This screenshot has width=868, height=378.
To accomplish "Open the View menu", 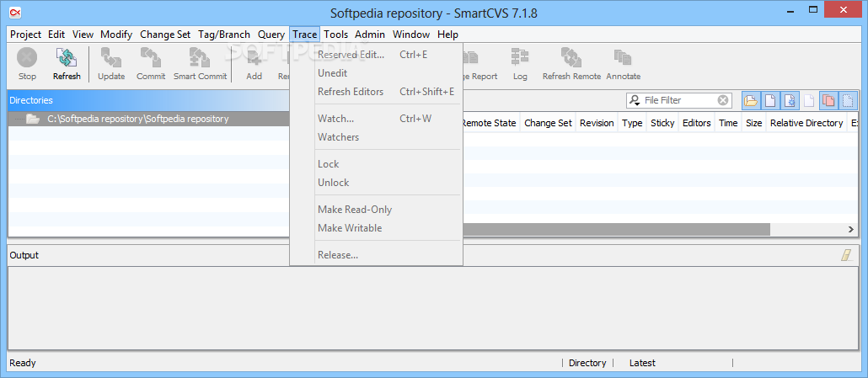I will 83,35.
